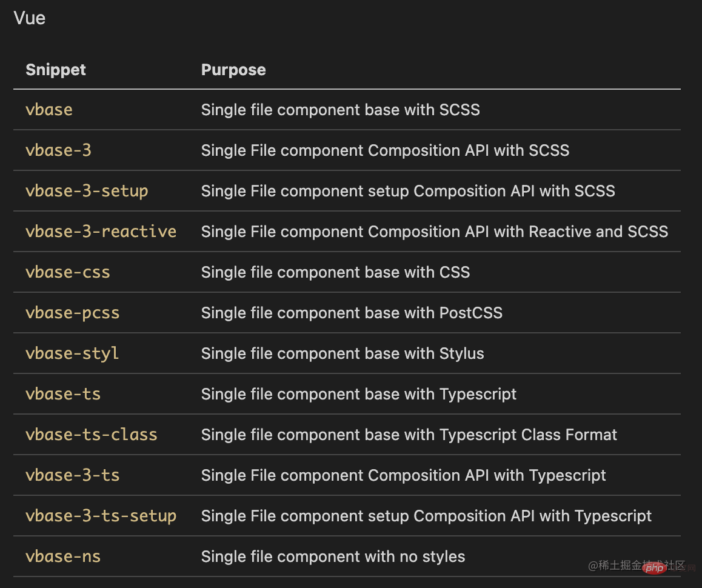Select the vbase-styl snippet
Image resolution: width=702 pixels, height=588 pixels.
click(x=72, y=353)
